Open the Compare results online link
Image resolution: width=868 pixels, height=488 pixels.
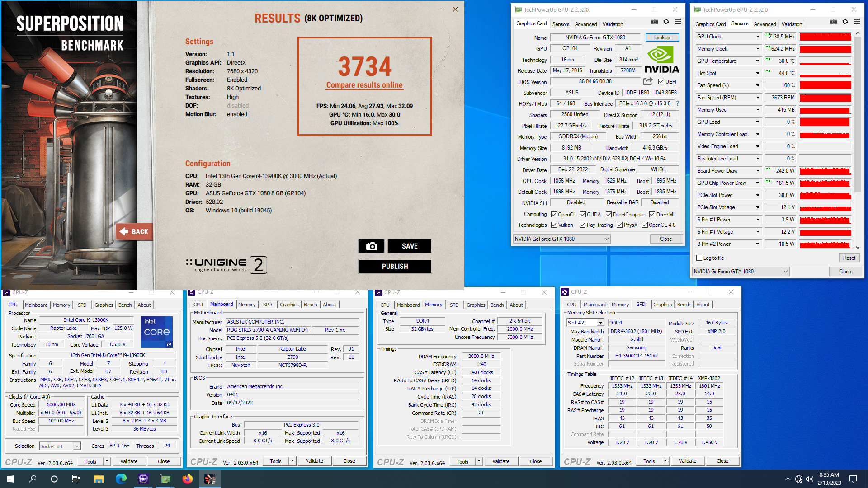364,85
